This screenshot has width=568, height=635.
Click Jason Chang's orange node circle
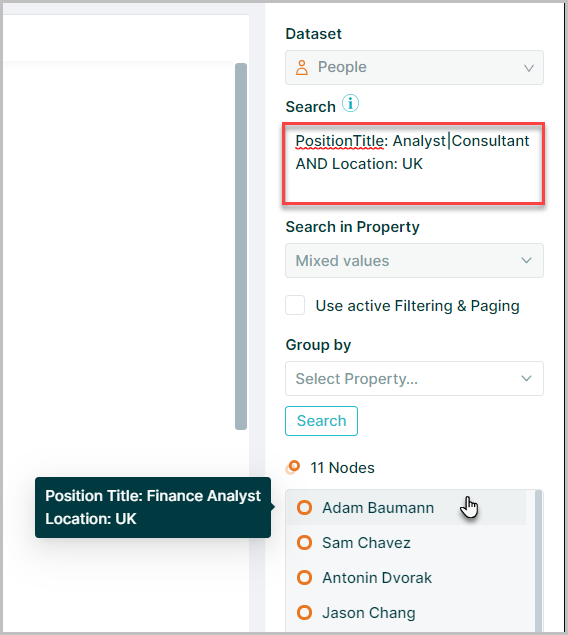(304, 613)
